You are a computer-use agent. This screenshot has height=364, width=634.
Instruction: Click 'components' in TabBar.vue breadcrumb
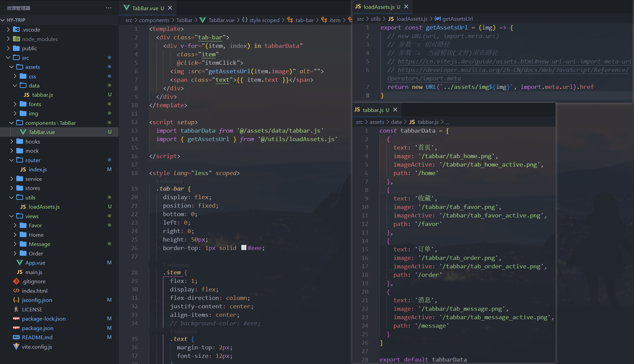tap(154, 20)
